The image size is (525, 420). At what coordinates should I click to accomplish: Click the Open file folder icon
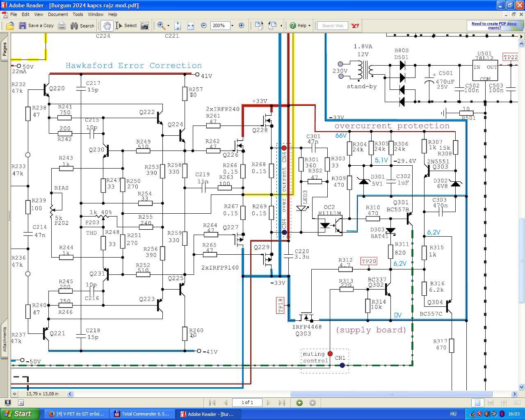10,25
